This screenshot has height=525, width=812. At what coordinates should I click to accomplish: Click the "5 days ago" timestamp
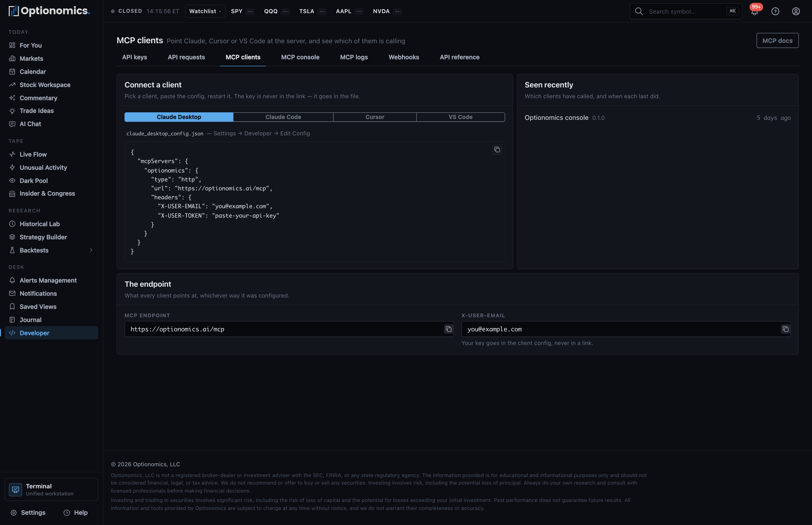click(773, 118)
